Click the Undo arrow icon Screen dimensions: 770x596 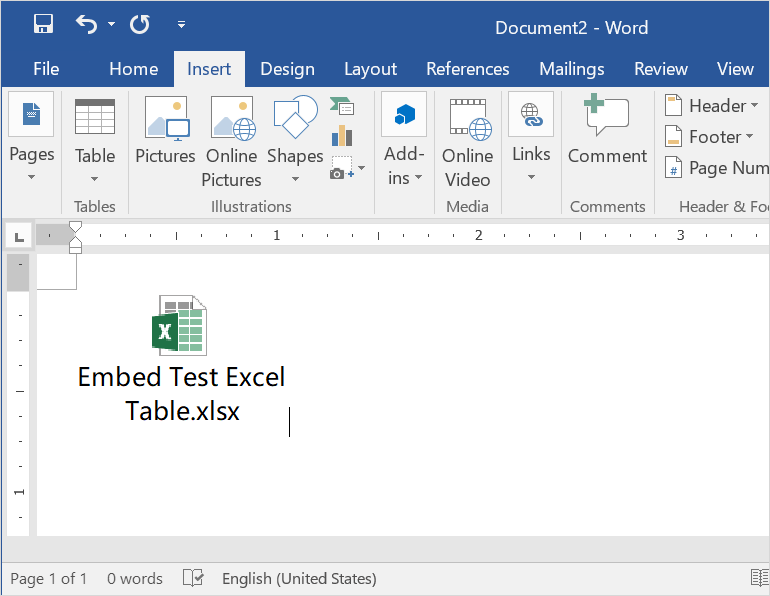tap(86, 24)
